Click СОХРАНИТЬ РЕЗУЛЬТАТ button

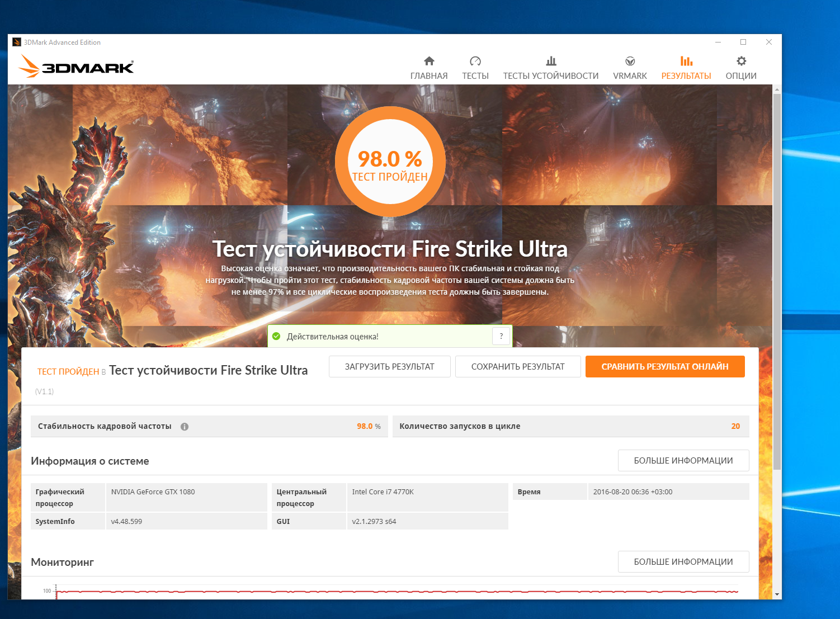coord(518,367)
